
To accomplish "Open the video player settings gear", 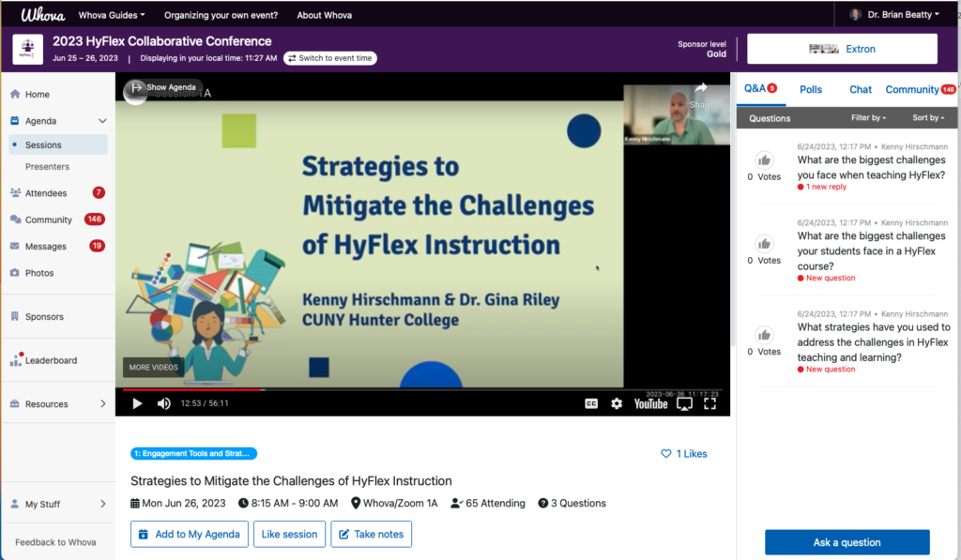I will (x=616, y=402).
